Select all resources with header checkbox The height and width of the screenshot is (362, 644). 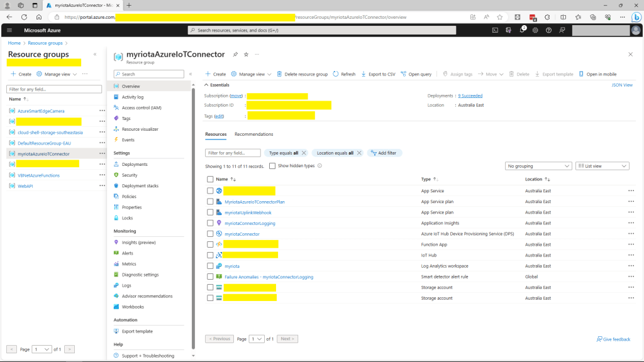point(210,179)
